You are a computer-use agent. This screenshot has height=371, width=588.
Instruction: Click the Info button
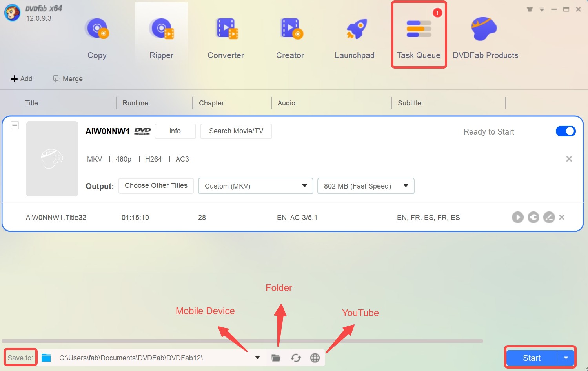(x=175, y=131)
